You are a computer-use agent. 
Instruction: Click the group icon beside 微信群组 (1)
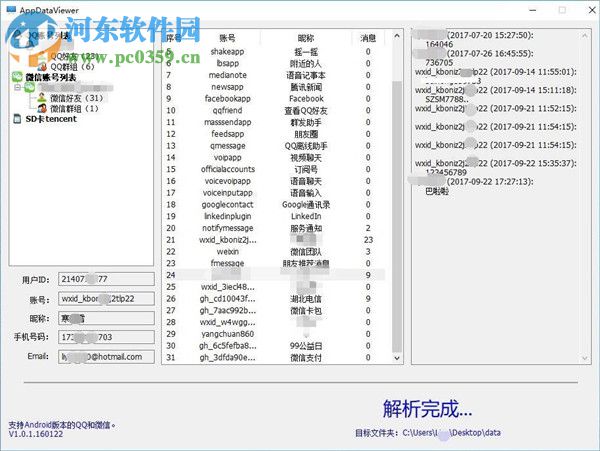click(42, 109)
